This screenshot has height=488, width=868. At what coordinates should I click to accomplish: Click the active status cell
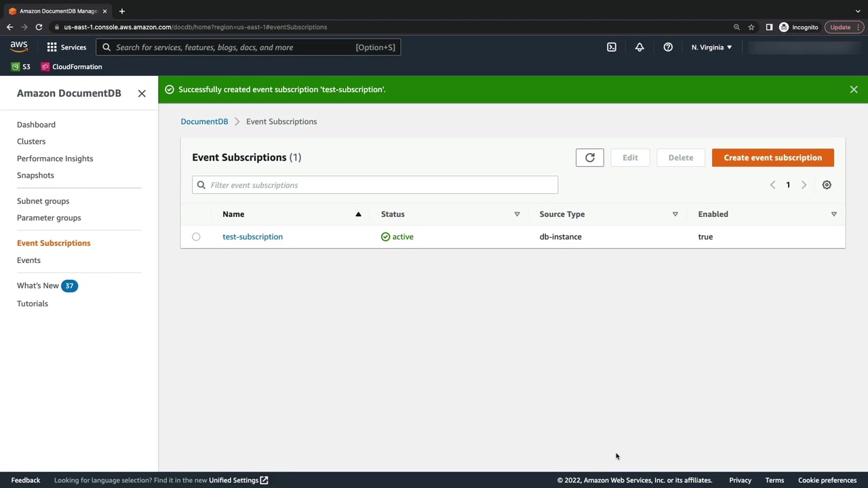[x=397, y=237]
